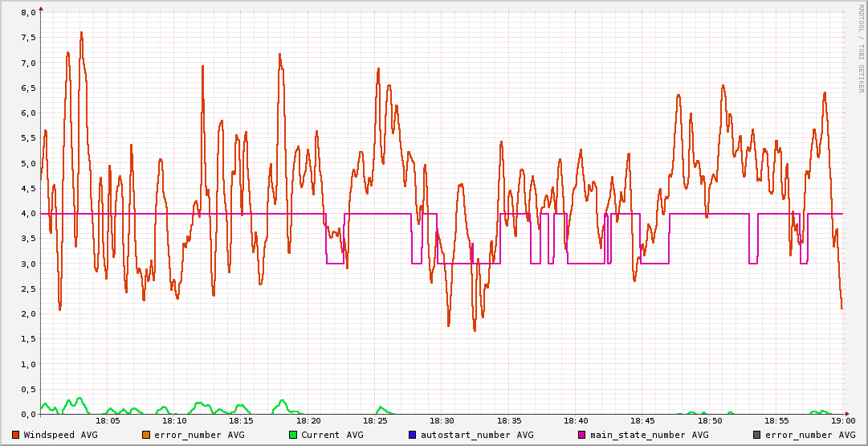Click the red Windspeed AVG legend swatch

tap(16, 435)
